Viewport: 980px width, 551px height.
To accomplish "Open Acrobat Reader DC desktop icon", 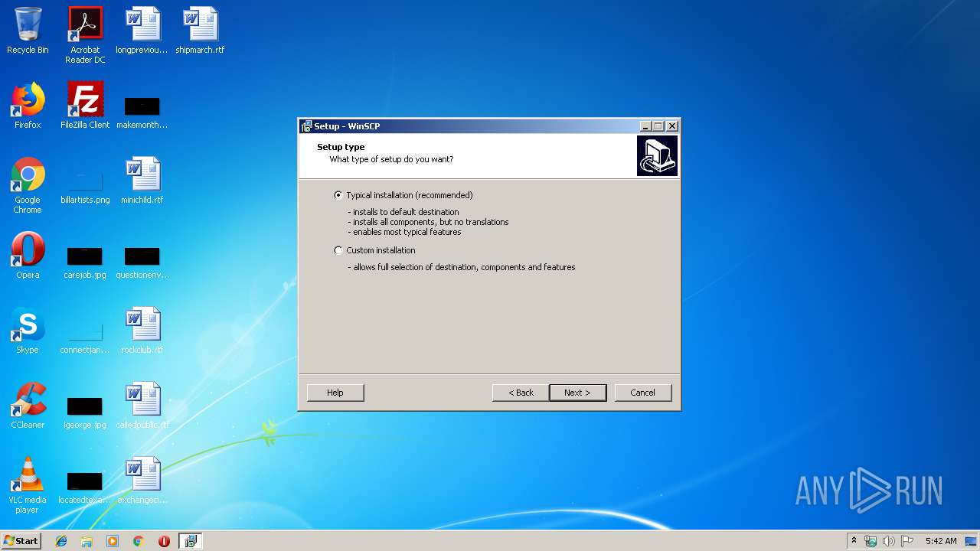I will 85,36.
